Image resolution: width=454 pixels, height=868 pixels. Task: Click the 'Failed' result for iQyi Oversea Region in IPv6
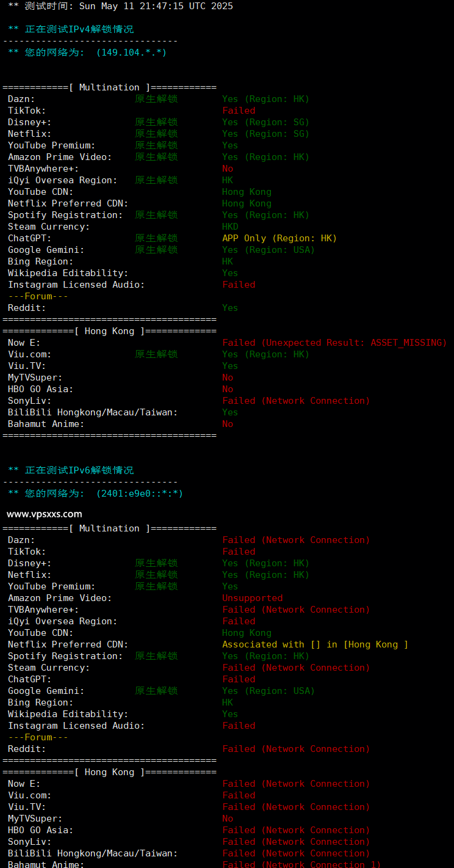tap(239, 621)
